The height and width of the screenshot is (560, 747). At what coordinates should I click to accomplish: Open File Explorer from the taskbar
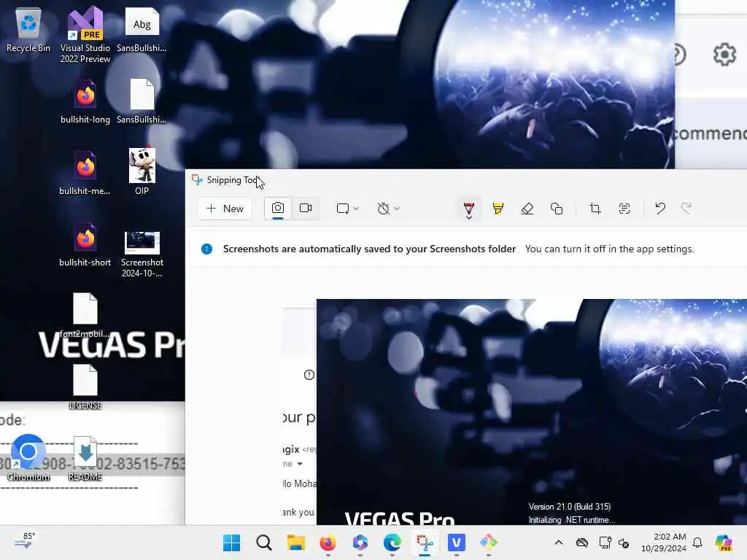[296, 542]
